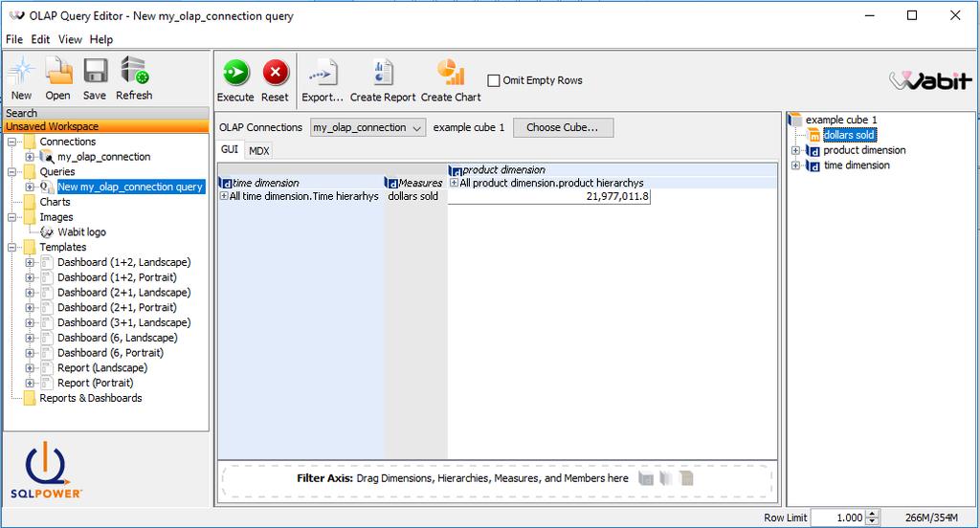Switch to the GUI tab
The image size is (980, 528).
(x=230, y=149)
